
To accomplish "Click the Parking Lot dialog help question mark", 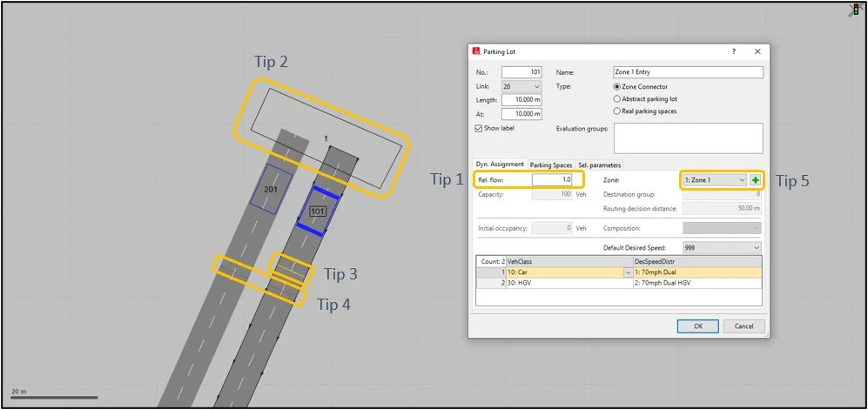I will [x=734, y=51].
